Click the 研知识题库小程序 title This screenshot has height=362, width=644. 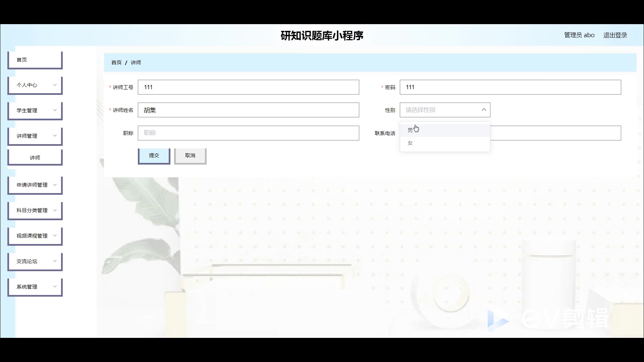pyautogui.click(x=322, y=36)
